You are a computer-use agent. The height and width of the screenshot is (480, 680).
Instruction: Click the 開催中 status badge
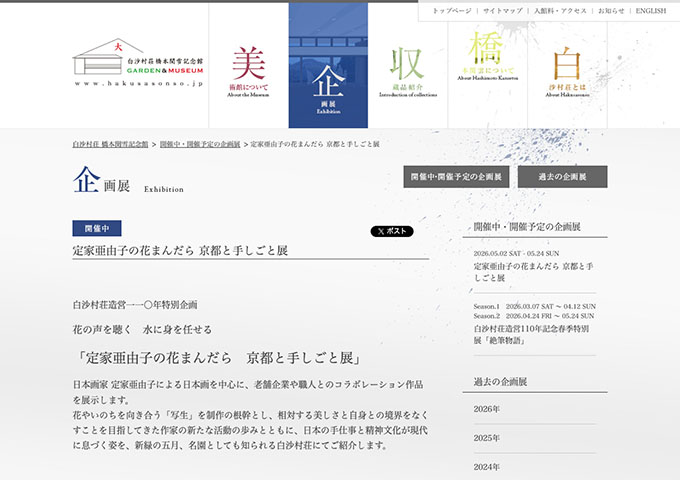coord(97,228)
